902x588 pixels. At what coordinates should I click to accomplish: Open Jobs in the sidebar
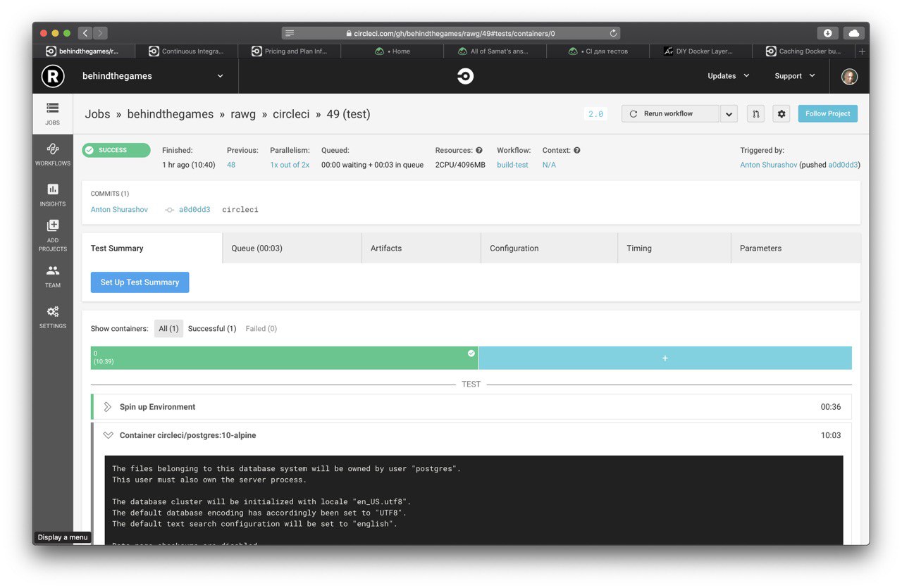tap(53, 113)
